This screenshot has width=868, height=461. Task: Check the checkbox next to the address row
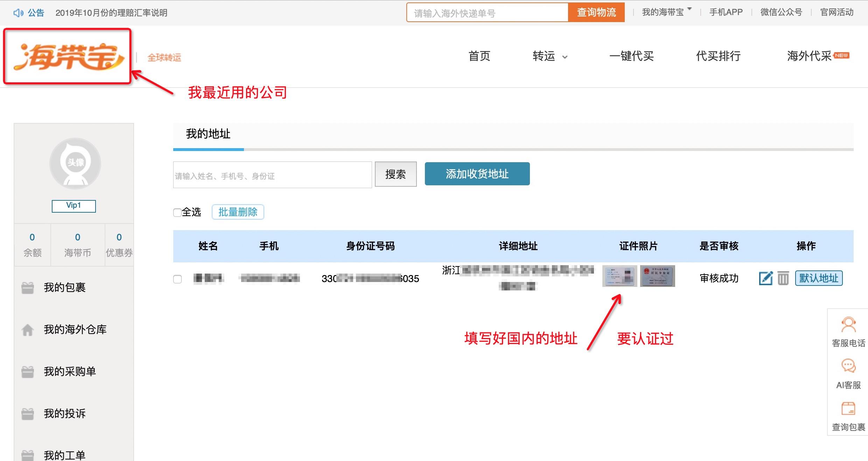[x=177, y=279]
